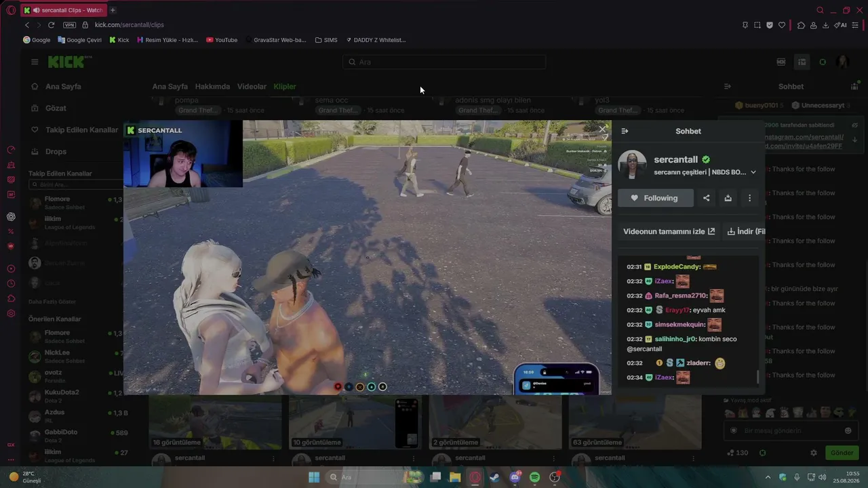868x488 pixels.
Task: Open the NickLee recommended channel
Action: (x=76, y=356)
